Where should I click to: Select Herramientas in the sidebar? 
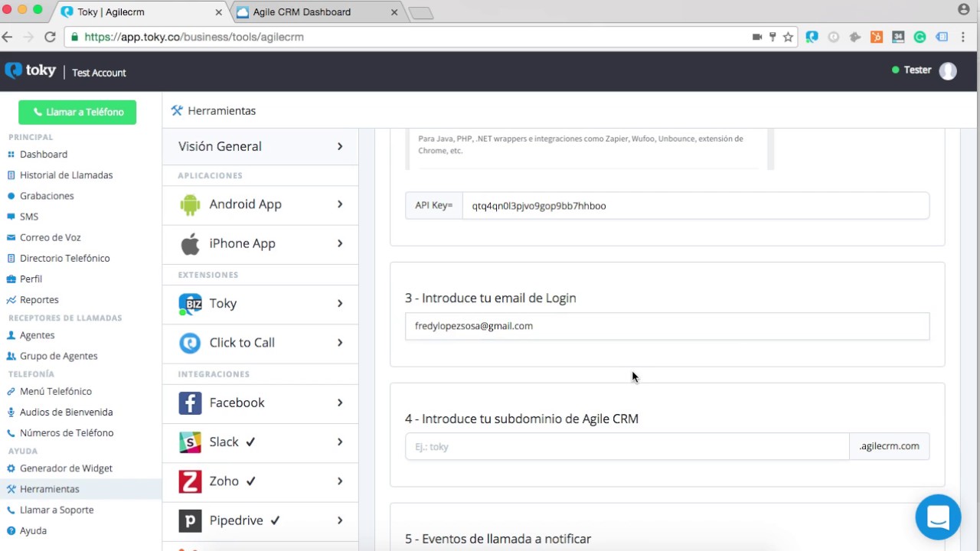[x=80, y=489]
